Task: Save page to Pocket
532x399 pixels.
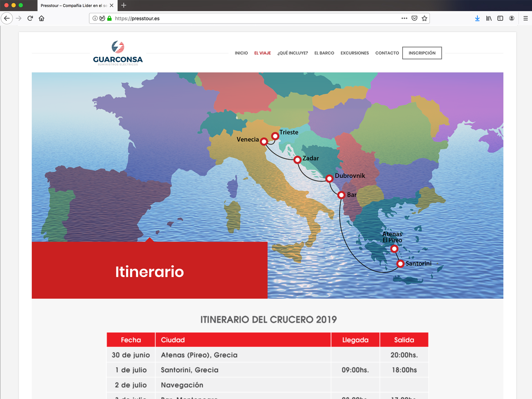Action: [414, 19]
